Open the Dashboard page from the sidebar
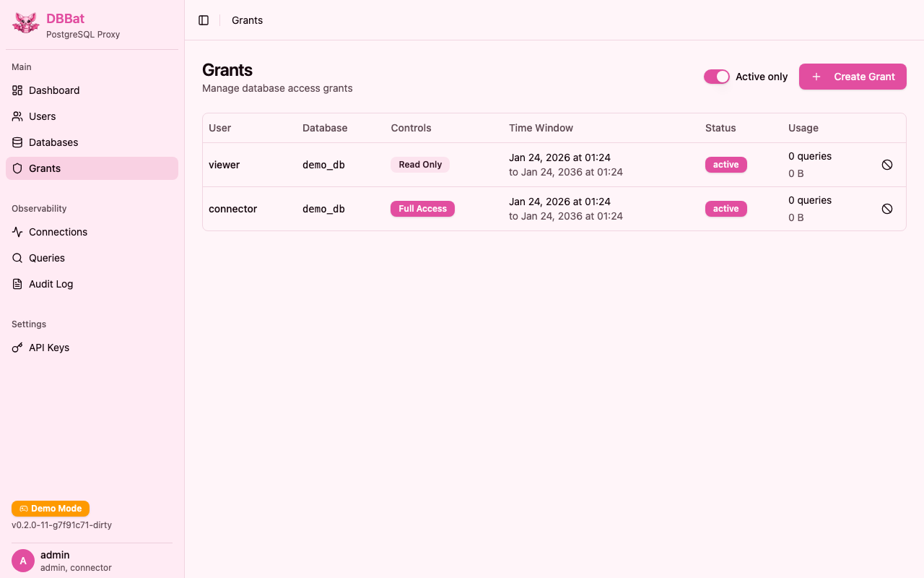 [53, 90]
